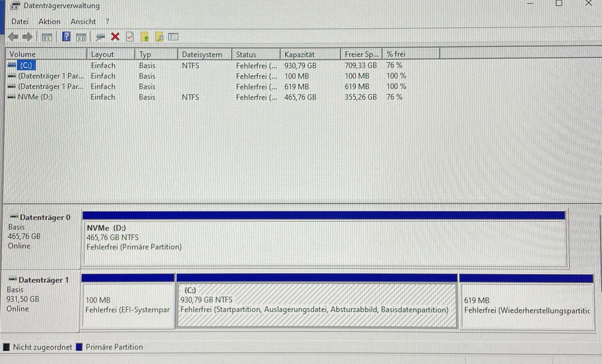
Task: Click the red X delete icon
Action: pyautogui.click(x=115, y=37)
